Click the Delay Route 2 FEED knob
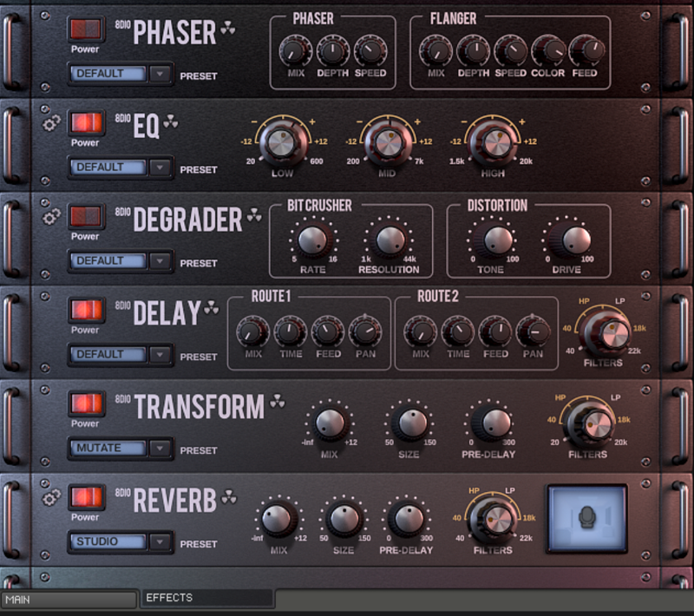The height and width of the screenshot is (616, 694). [495, 332]
